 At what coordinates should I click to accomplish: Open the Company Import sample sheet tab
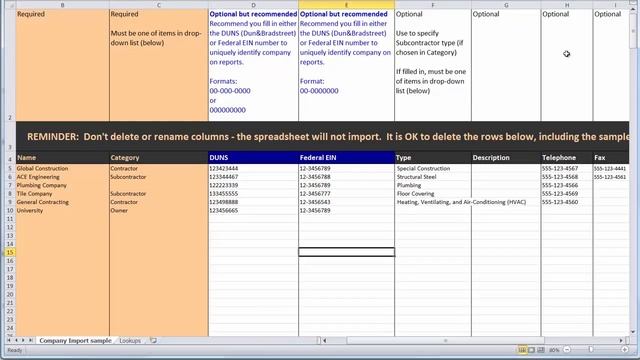point(76,340)
